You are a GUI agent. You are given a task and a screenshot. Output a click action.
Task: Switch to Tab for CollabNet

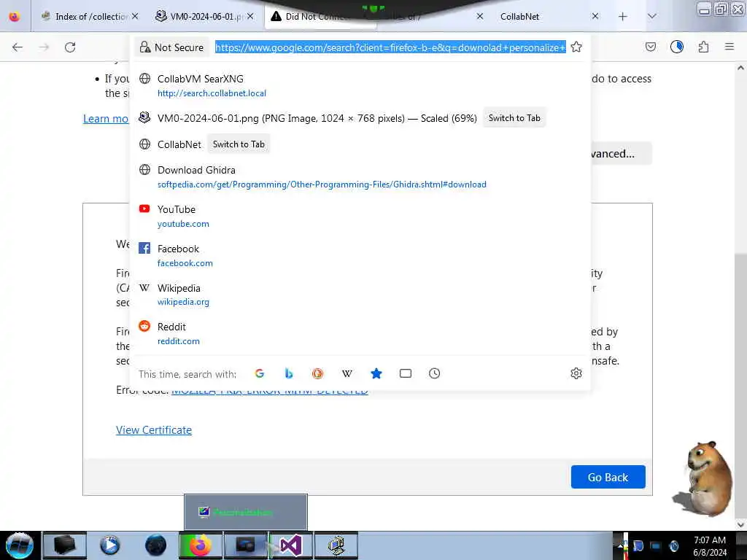click(x=239, y=144)
